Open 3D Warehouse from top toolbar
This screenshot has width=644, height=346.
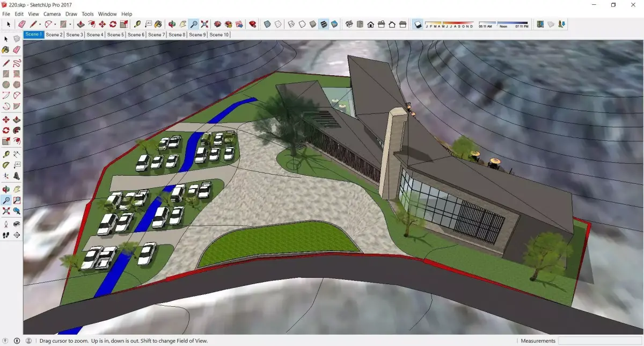[217, 24]
